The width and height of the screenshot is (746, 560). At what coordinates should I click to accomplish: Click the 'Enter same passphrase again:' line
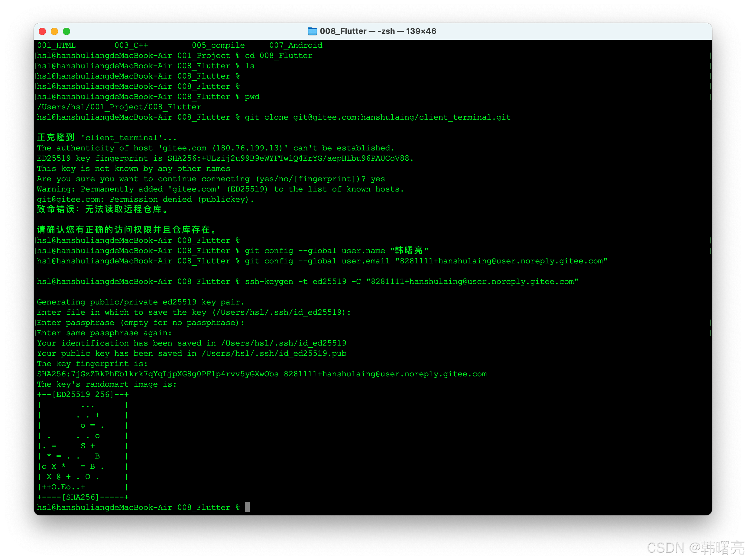(x=104, y=333)
